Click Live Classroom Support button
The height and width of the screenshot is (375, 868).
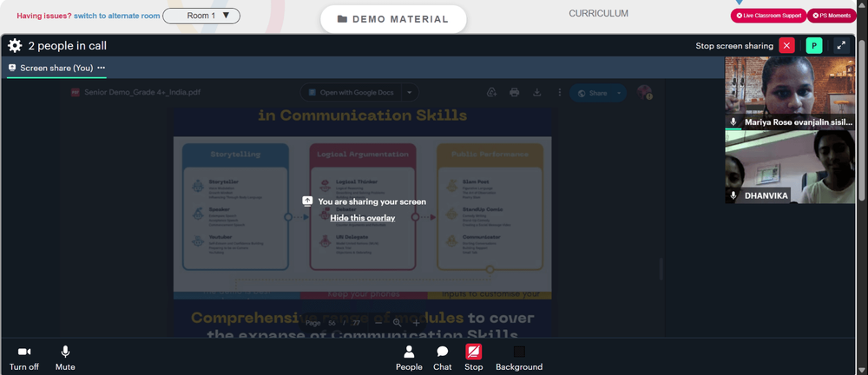click(x=768, y=16)
